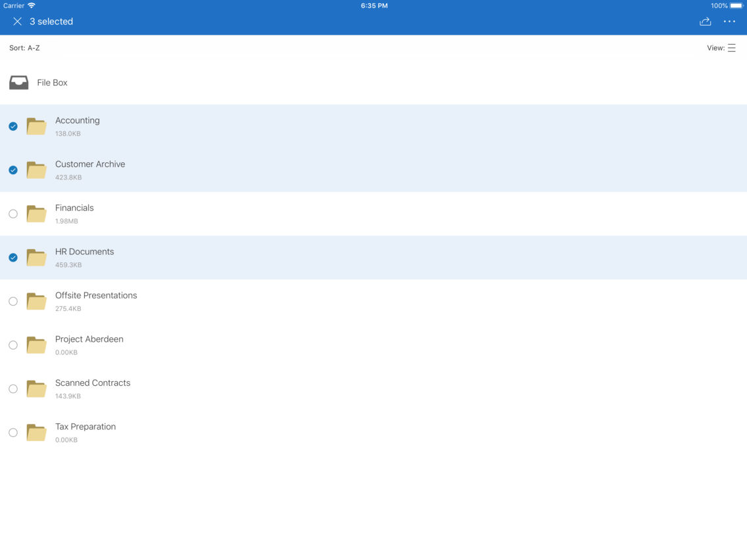The height and width of the screenshot is (560, 747).
Task: Click the HR Documents folder icon
Action: click(x=36, y=257)
